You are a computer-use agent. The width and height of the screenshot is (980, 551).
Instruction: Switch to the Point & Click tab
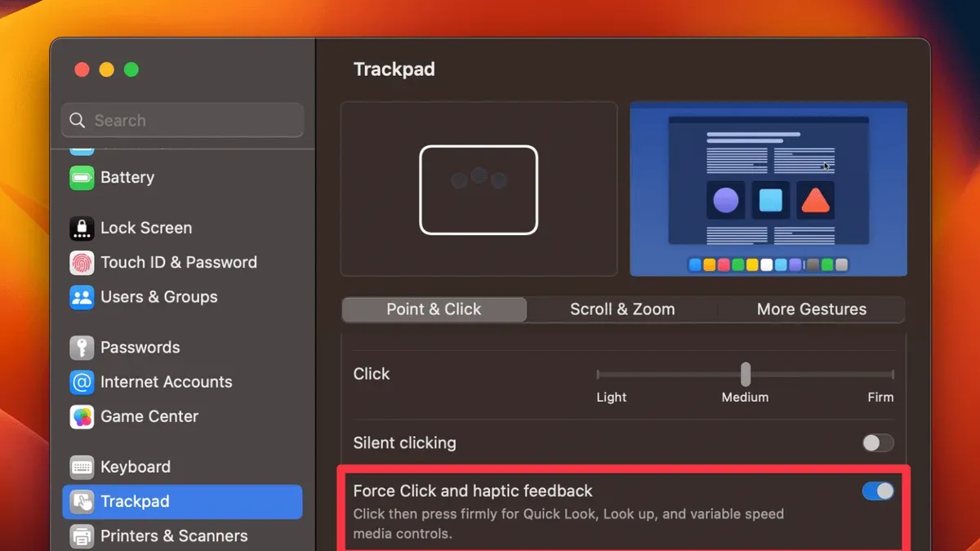click(x=434, y=309)
